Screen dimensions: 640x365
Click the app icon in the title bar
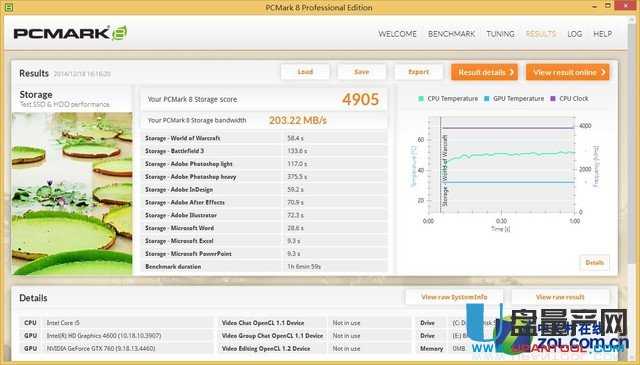(8, 7)
